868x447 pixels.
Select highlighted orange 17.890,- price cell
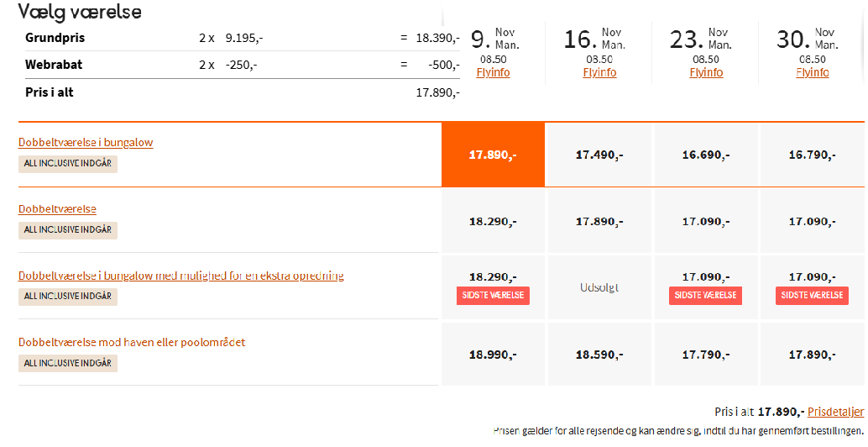coord(493,155)
